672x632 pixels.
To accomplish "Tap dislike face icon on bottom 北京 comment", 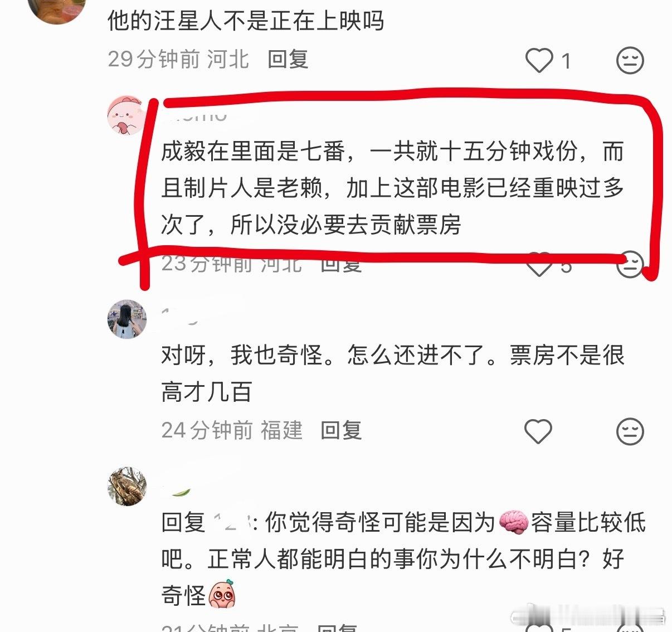I will (x=630, y=628).
